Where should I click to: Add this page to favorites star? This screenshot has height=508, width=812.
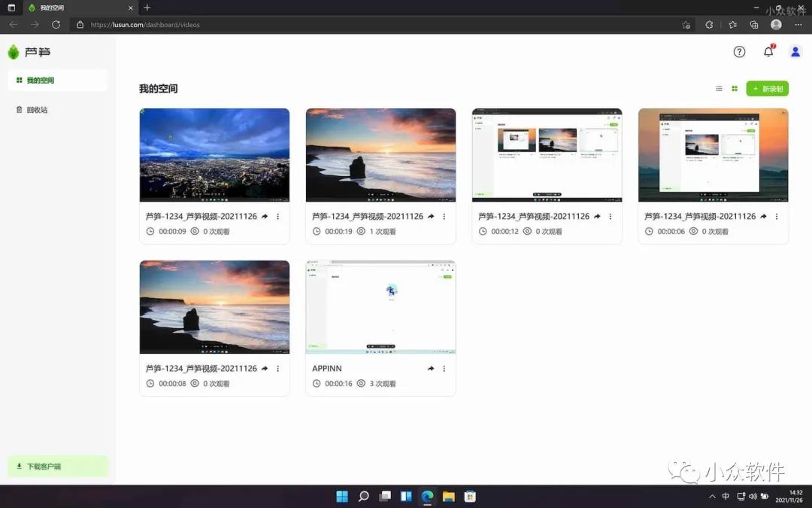pyautogui.click(x=686, y=24)
